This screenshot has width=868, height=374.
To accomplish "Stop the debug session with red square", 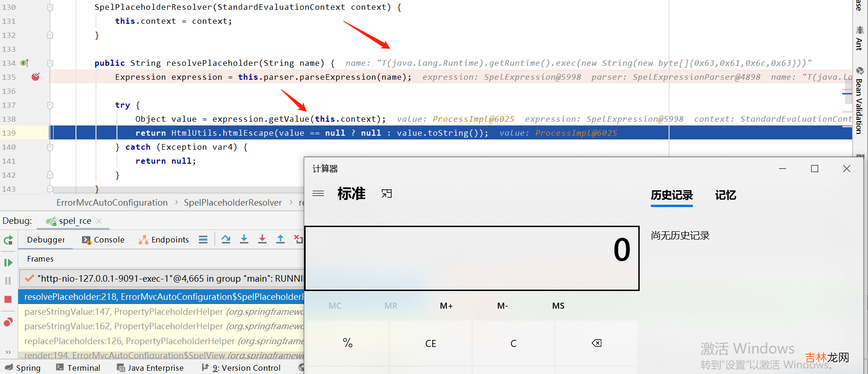I will coord(8,299).
